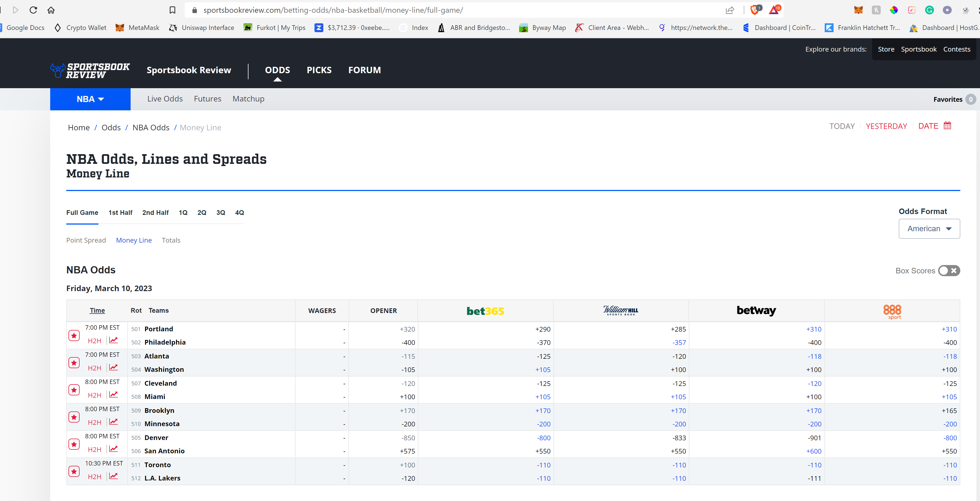Open the Contests brand link
The image size is (980, 501).
956,49
